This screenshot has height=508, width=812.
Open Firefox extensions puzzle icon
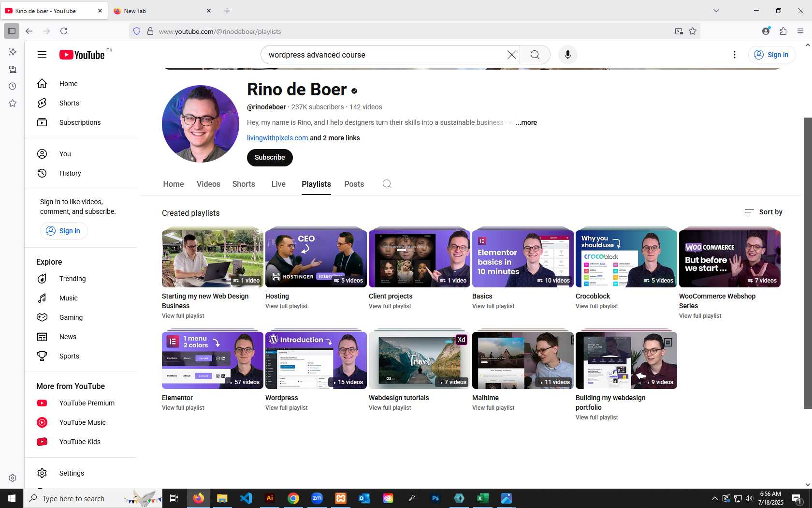coord(783,31)
